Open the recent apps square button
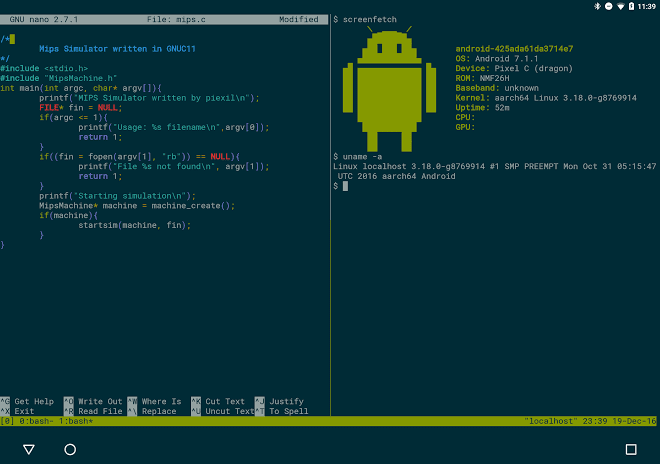660x464 pixels. click(x=631, y=449)
